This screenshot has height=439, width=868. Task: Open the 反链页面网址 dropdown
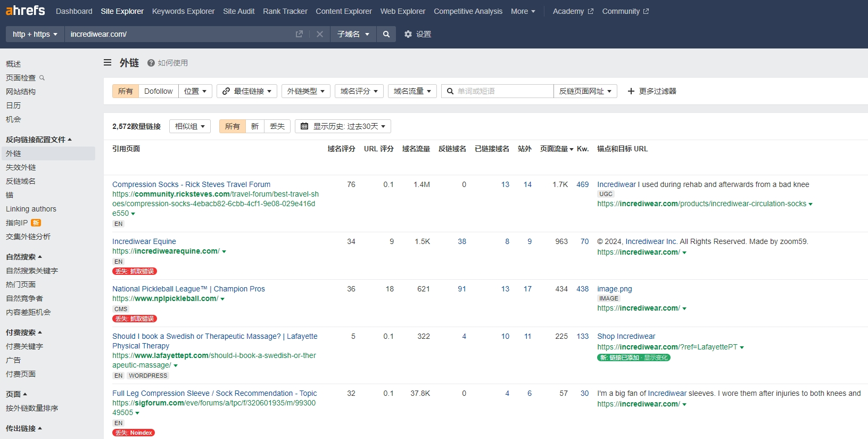pos(585,91)
